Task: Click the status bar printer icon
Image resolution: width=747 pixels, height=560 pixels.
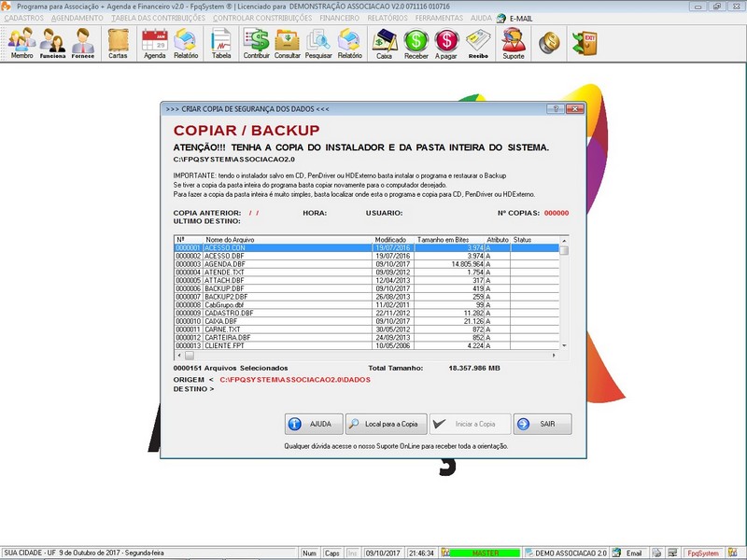Action: pyautogui.click(x=657, y=553)
